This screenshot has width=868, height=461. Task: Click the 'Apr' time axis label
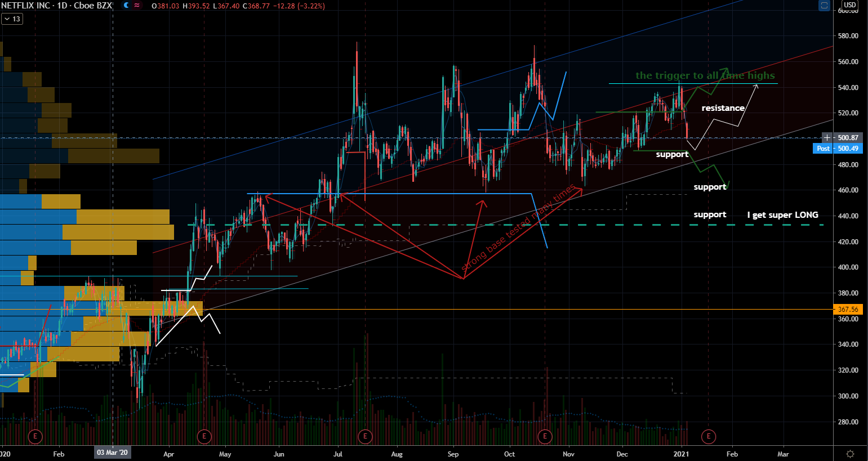(168, 454)
